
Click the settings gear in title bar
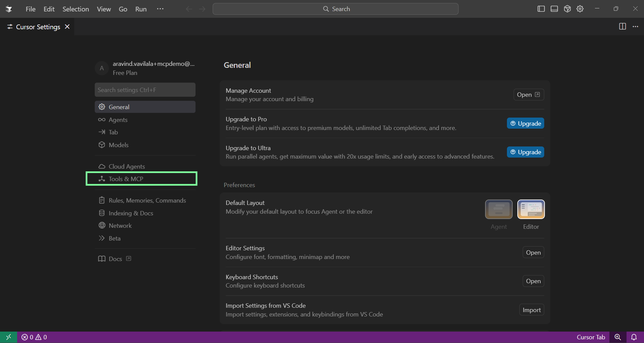(580, 9)
